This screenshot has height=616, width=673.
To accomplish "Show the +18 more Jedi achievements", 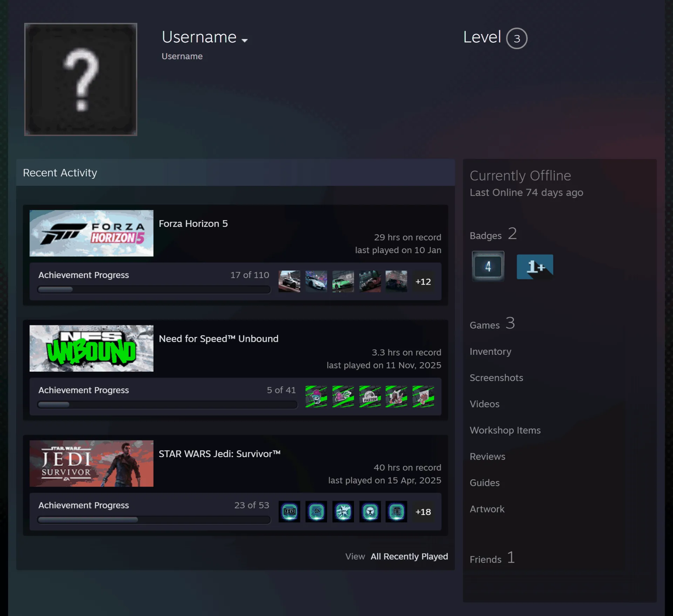I will [x=423, y=512].
